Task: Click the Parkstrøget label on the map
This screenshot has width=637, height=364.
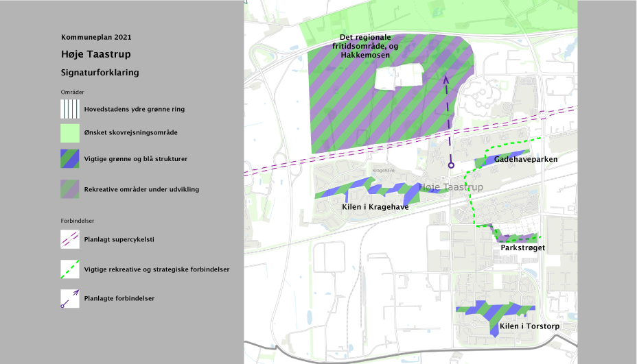Action: tap(522, 247)
